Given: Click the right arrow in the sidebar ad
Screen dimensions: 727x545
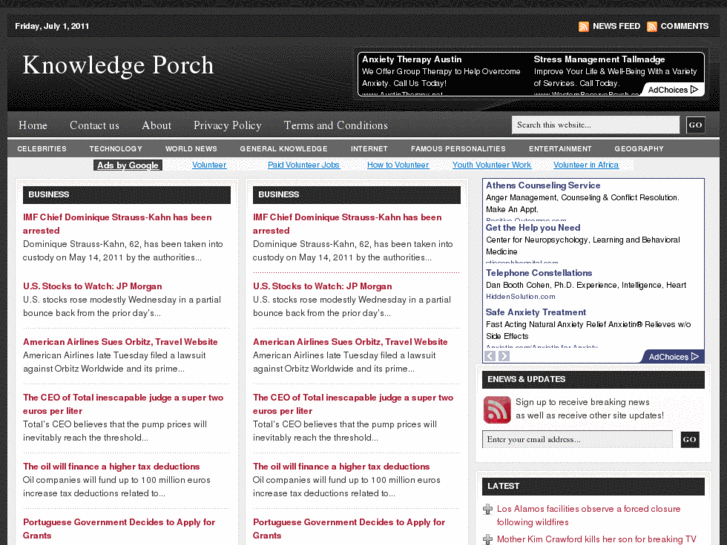Looking at the screenshot, I should 504,356.
